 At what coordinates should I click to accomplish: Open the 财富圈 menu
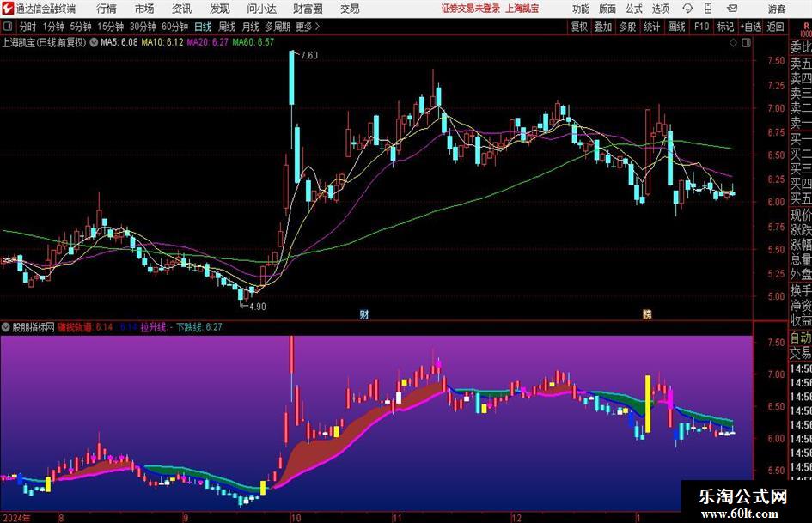308,9
